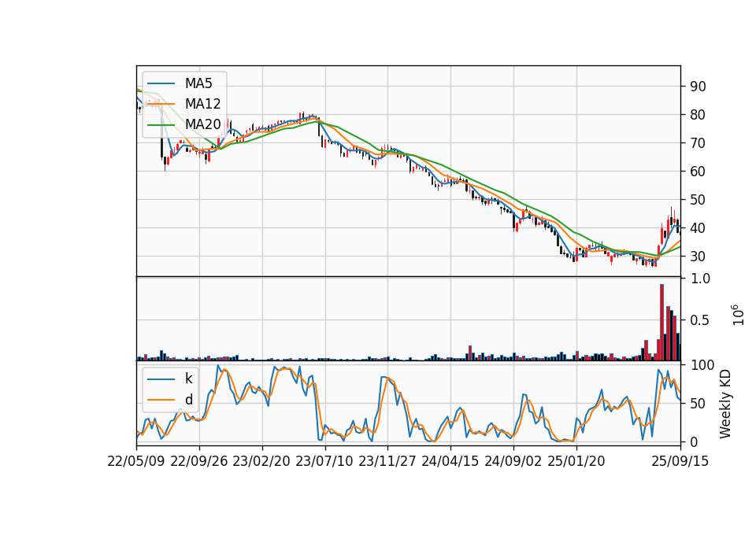Click the date label 25/01/20
The width and height of the screenshot is (756, 543).
pos(576,461)
